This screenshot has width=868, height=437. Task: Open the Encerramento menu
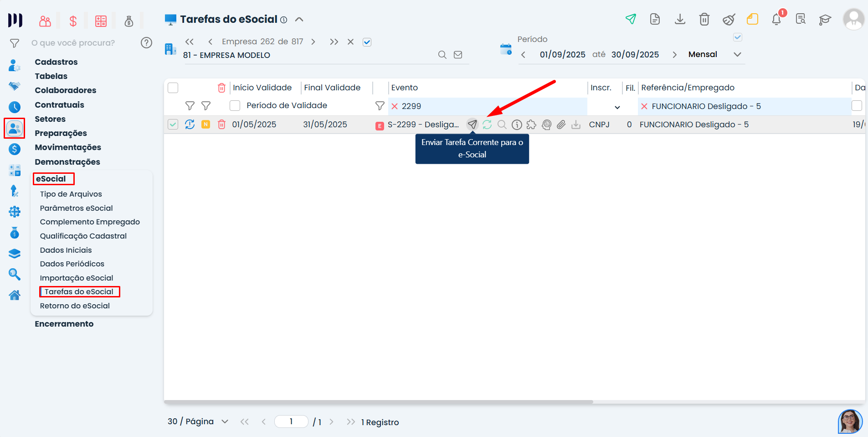tap(64, 324)
